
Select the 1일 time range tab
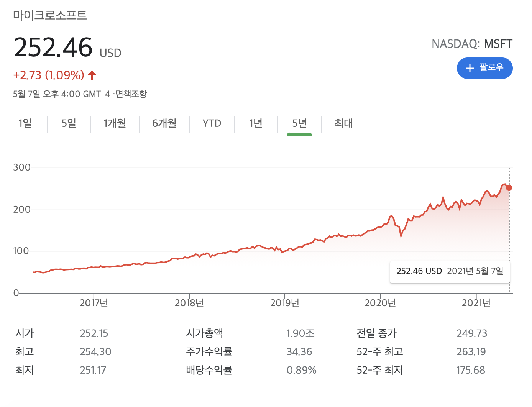25,123
